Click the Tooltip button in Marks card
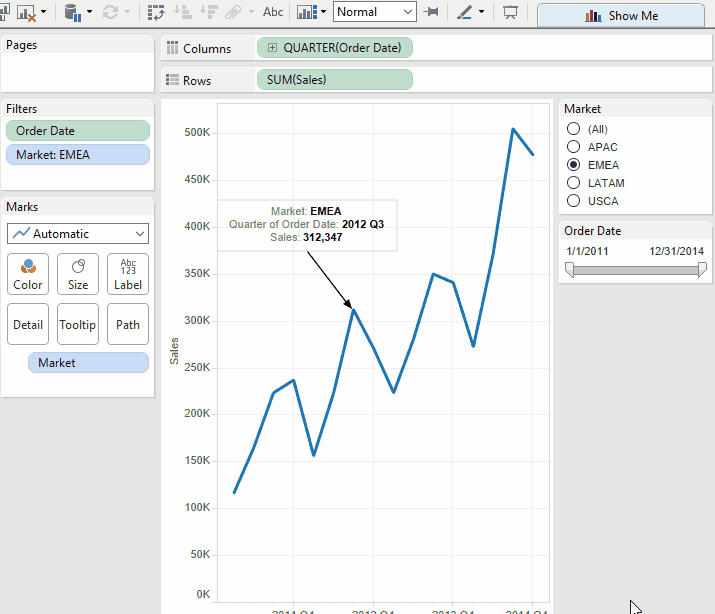 click(78, 324)
